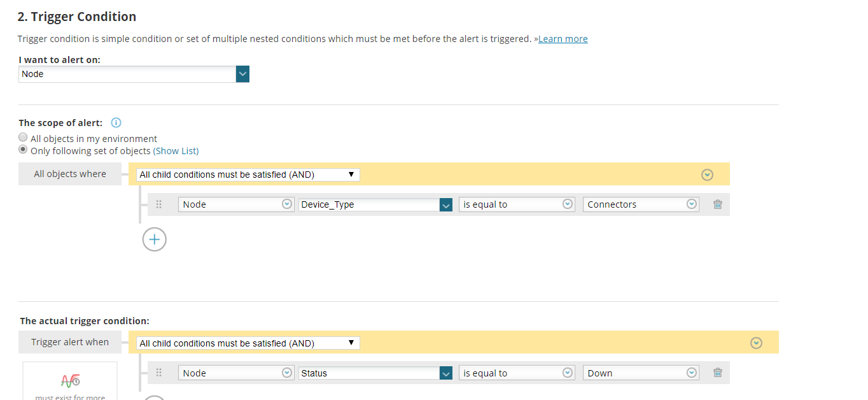This screenshot has width=868, height=400.
Task: Open the Status field dropdown arrow
Action: [x=446, y=373]
